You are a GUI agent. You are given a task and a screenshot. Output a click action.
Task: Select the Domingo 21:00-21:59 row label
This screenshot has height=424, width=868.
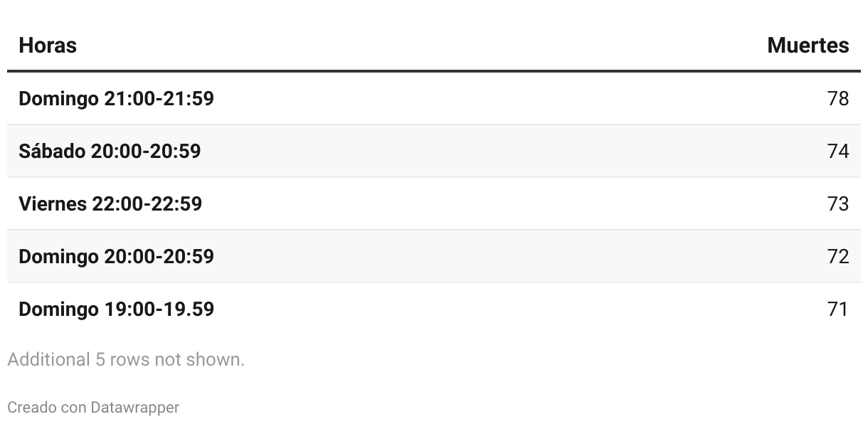coord(116,98)
